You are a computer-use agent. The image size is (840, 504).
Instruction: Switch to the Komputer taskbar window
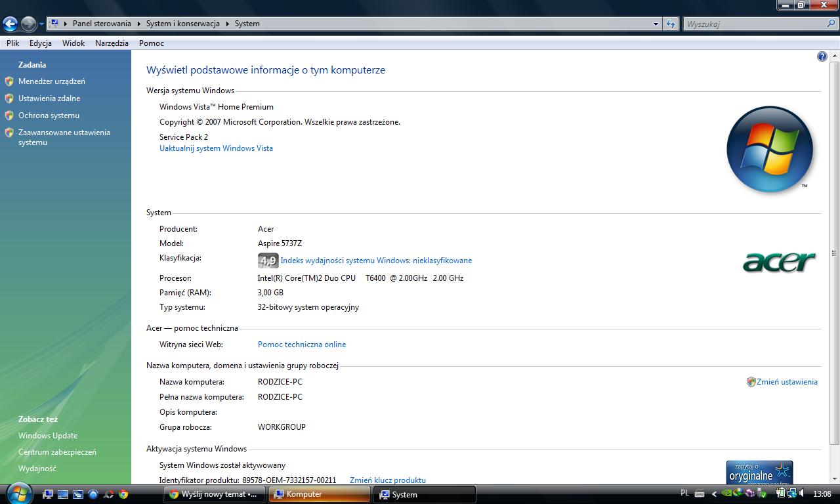(319, 494)
